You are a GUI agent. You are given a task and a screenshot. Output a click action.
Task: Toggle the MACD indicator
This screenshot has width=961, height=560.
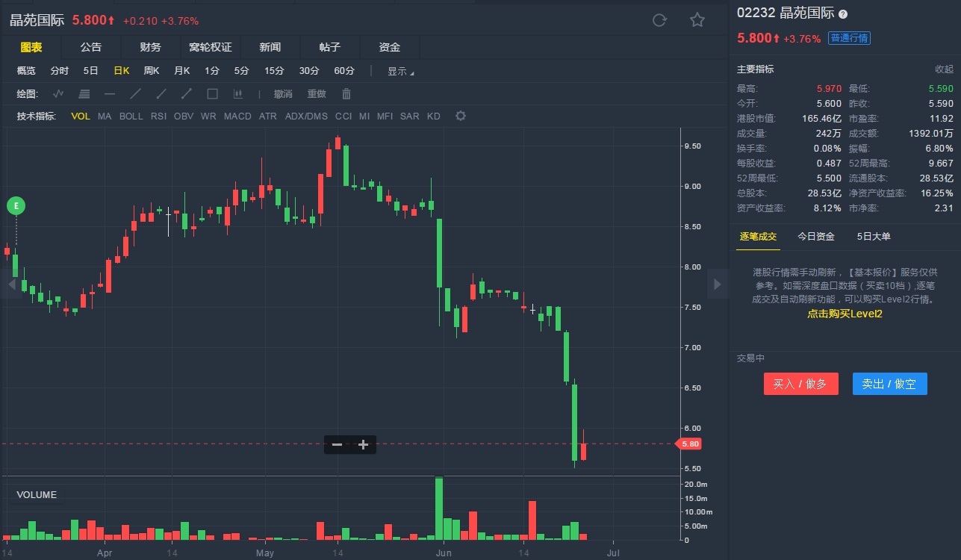click(x=237, y=116)
